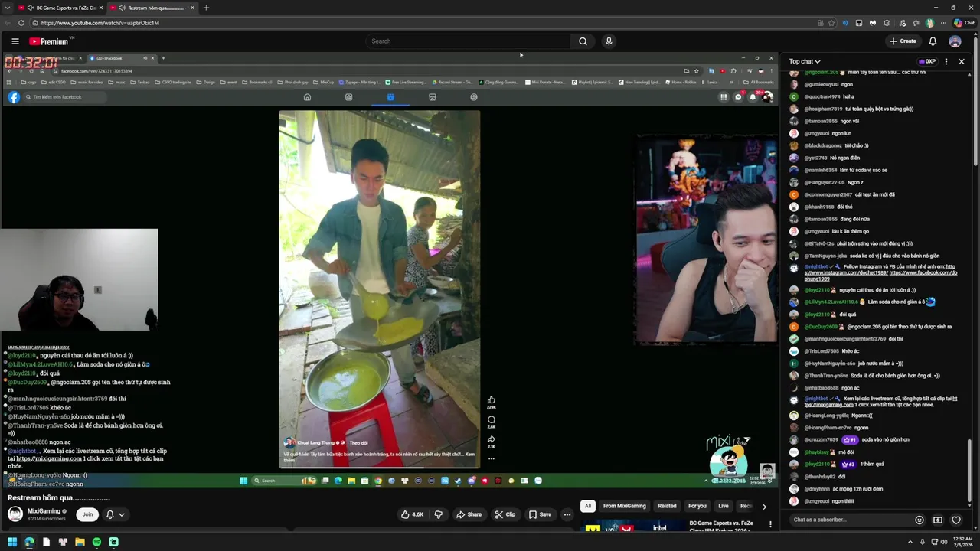Image resolution: width=980 pixels, height=551 pixels.
Task: Like the video with 4.6K likes
Action: point(413,514)
